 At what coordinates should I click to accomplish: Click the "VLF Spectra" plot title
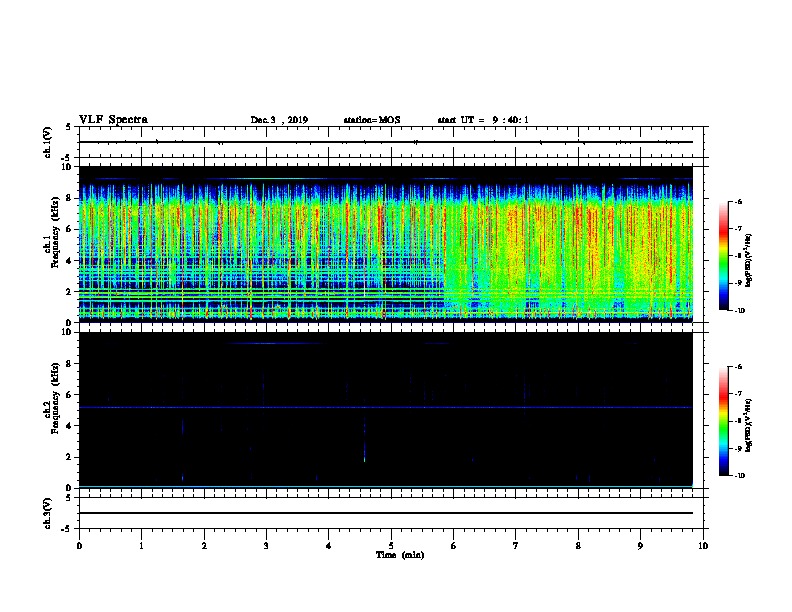point(113,120)
